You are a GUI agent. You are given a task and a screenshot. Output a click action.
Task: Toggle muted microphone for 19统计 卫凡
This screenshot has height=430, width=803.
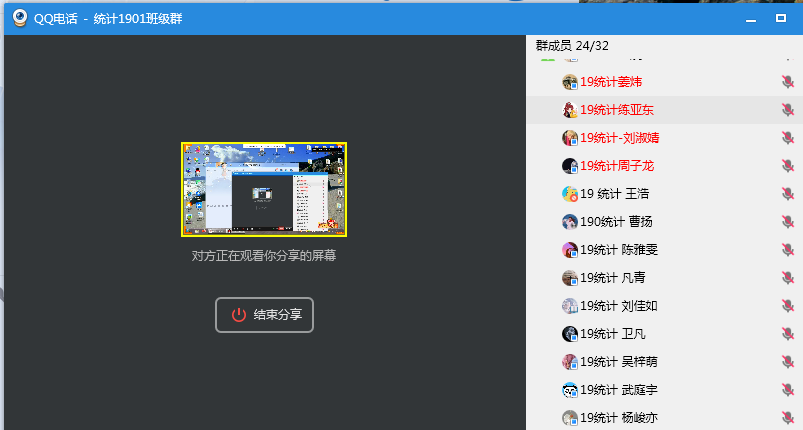point(788,334)
